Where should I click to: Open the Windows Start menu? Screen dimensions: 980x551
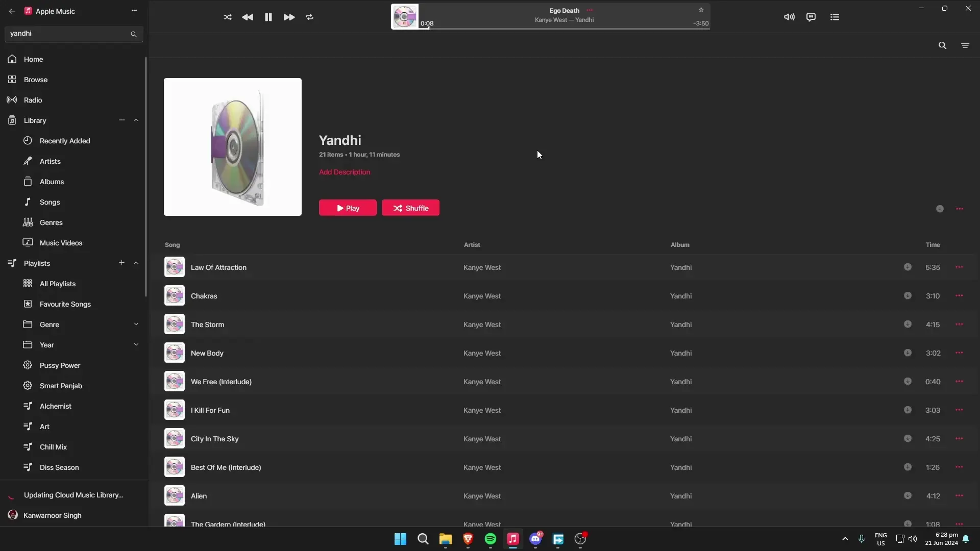coord(401,539)
